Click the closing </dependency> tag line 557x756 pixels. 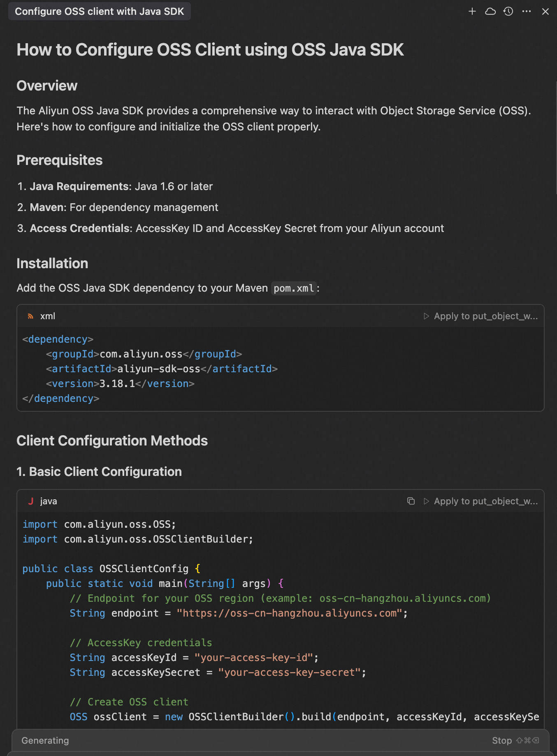pyautogui.click(x=61, y=399)
